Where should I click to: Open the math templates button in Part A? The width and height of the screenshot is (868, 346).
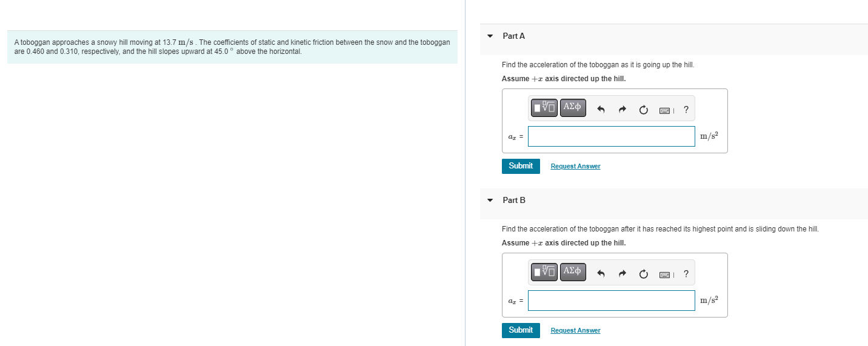[x=545, y=108]
